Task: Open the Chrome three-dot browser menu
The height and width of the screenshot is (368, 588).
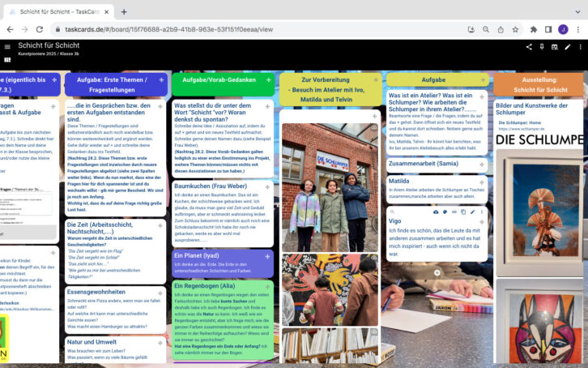Action: pos(578,29)
